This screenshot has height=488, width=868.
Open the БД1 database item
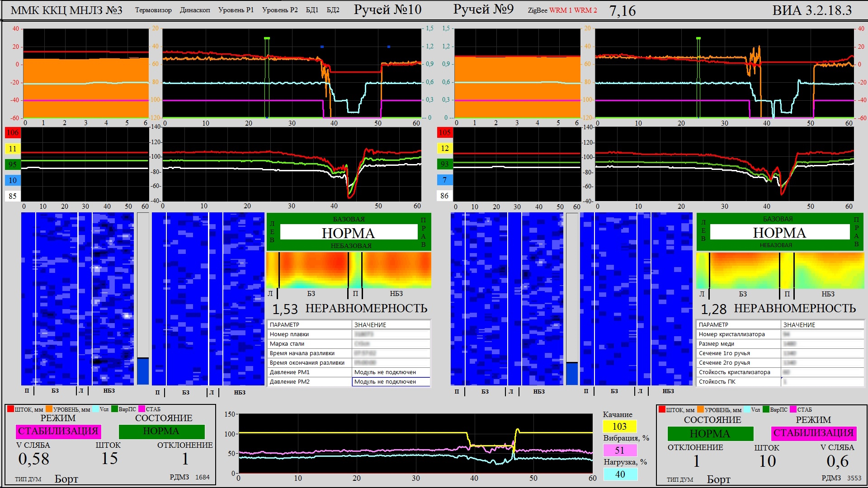click(x=312, y=10)
